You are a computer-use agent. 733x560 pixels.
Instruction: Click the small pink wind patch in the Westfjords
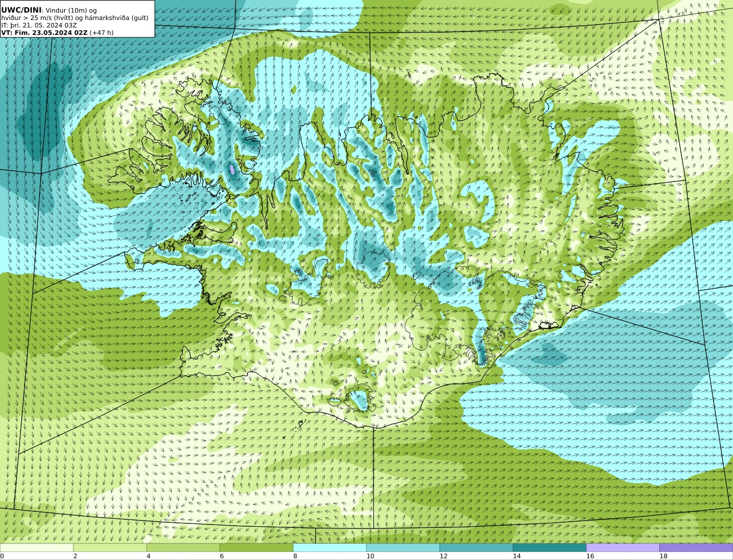(232, 169)
